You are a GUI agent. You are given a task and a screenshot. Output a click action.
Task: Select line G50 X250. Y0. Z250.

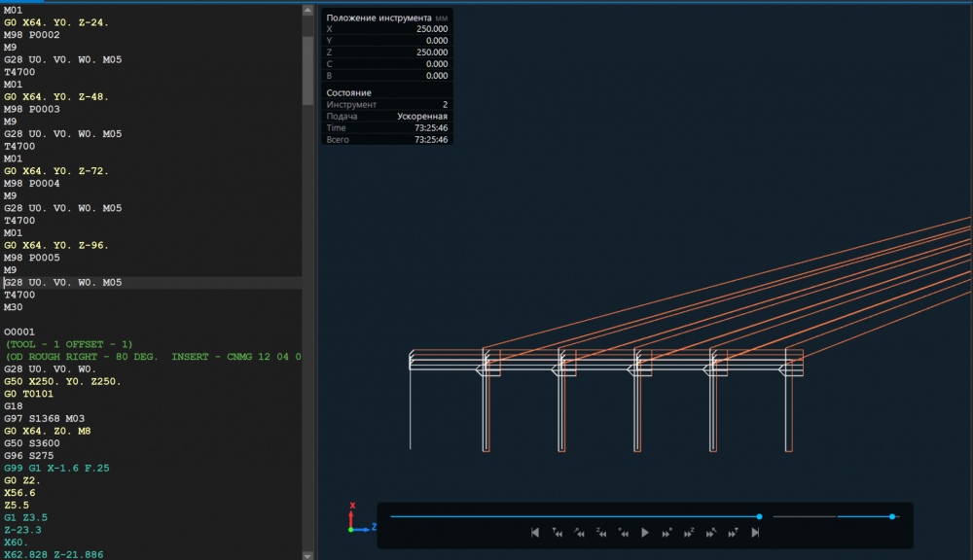62,381
